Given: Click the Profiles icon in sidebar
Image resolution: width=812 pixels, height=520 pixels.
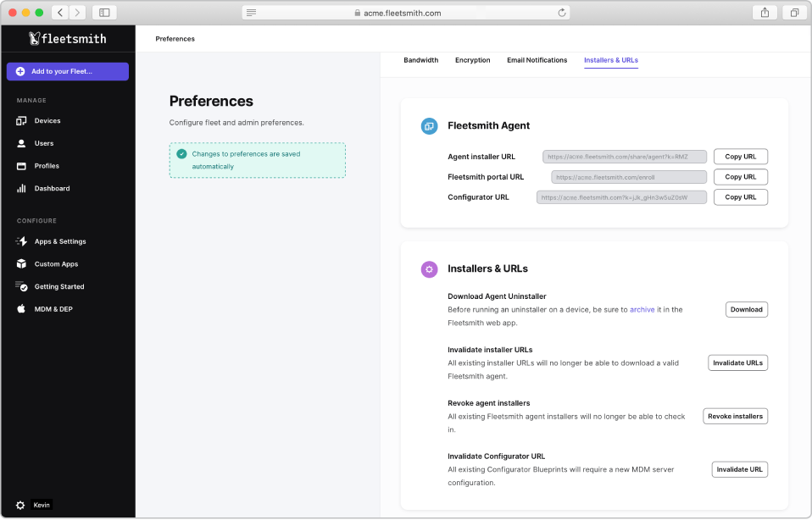Looking at the screenshot, I should [21, 166].
